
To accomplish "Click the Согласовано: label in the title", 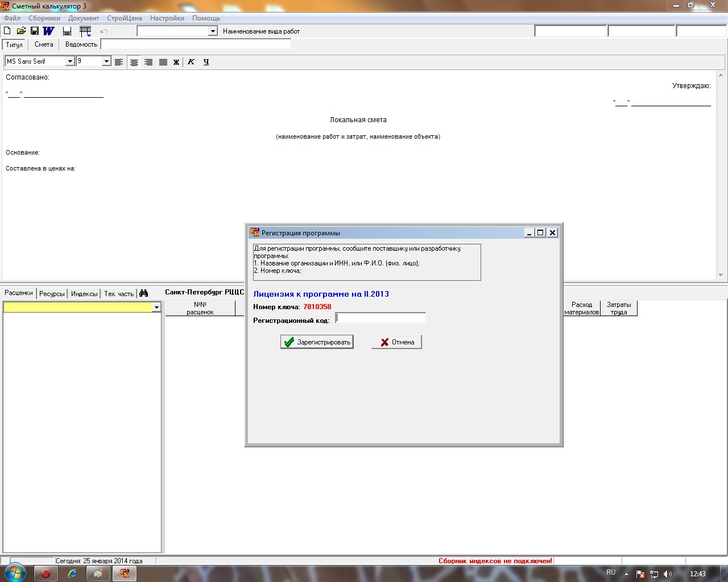I will (x=28, y=77).
